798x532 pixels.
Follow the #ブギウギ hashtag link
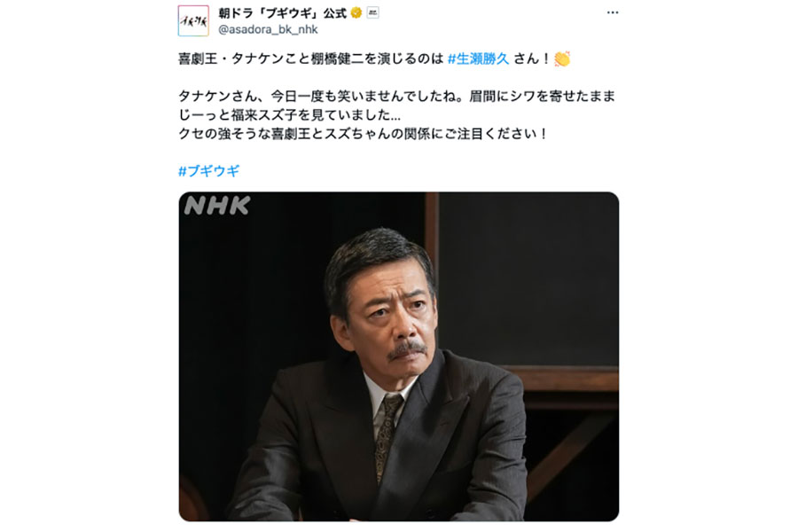[208, 171]
